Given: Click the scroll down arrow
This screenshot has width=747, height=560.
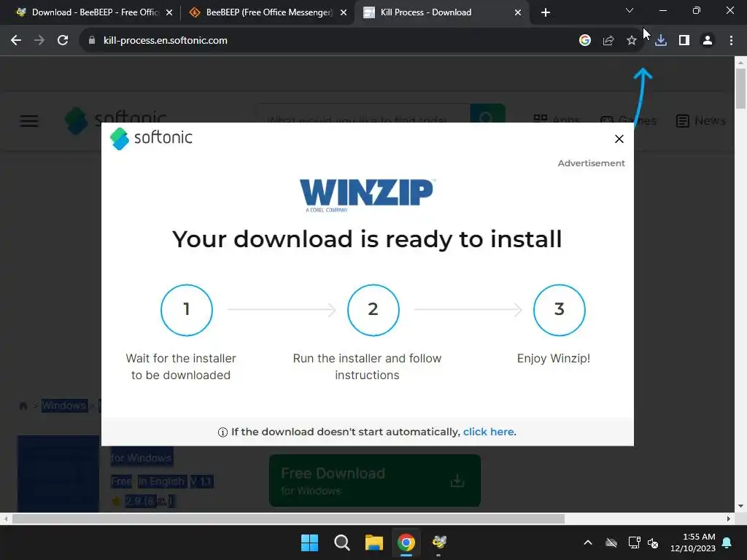Looking at the screenshot, I should click(x=740, y=506).
